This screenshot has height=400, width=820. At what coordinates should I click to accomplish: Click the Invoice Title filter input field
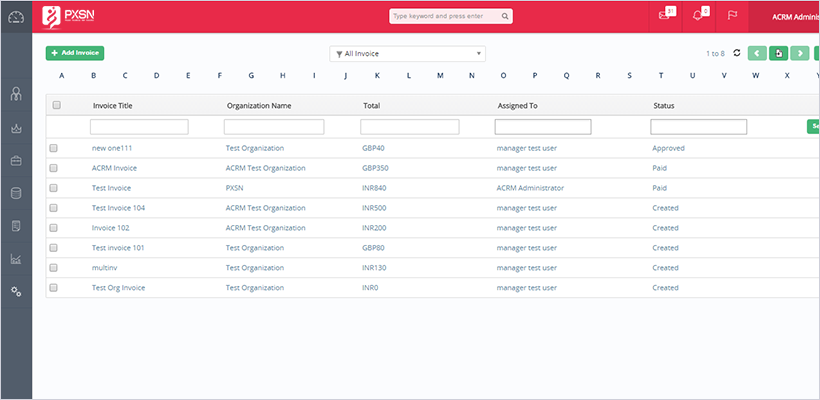[139, 127]
